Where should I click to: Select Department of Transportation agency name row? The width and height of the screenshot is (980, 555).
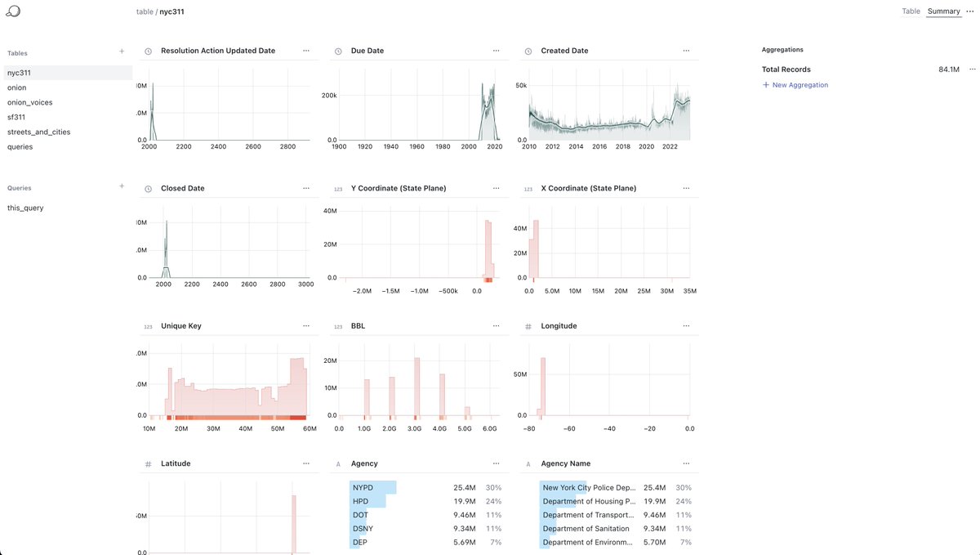[616, 515]
